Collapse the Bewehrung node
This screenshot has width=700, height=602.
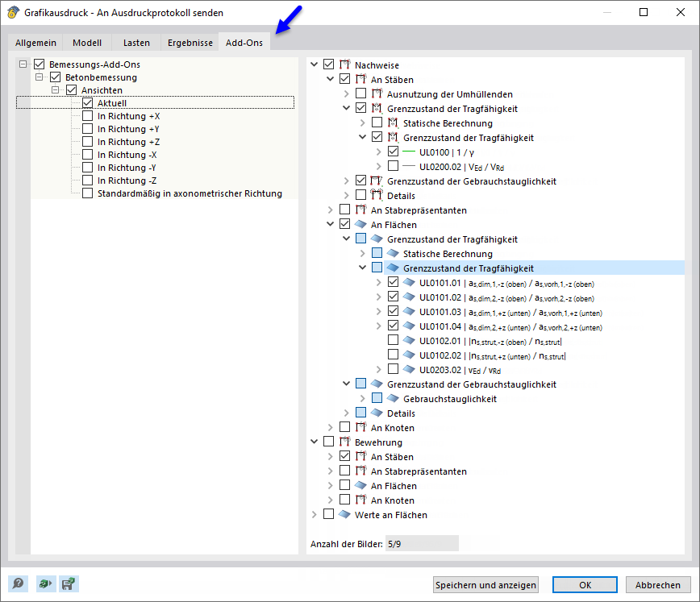315,442
